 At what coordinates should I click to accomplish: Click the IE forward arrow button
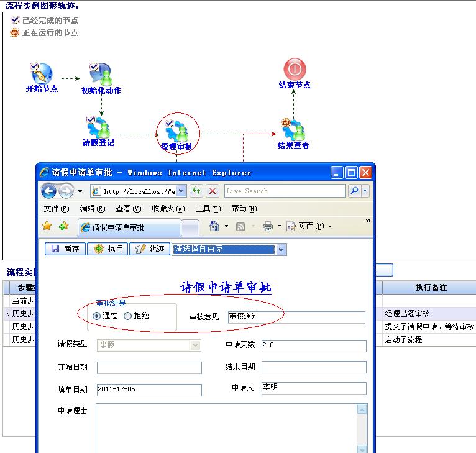[66, 191]
